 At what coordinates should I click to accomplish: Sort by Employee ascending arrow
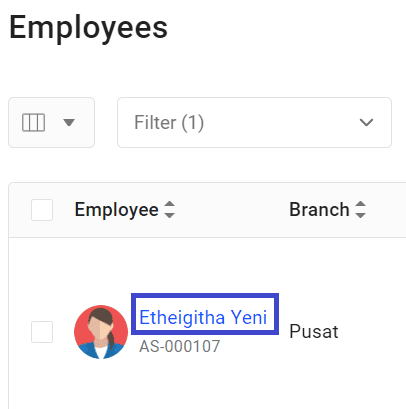point(170,204)
